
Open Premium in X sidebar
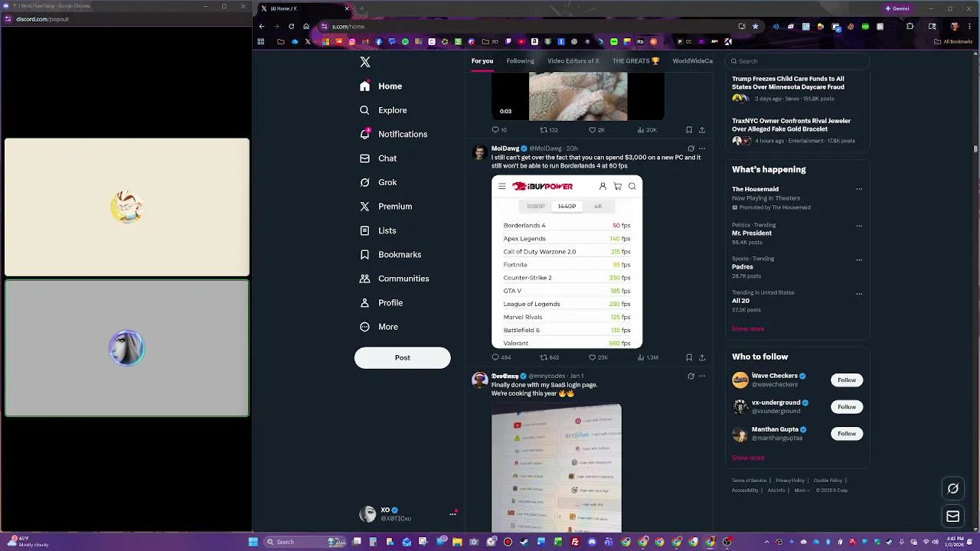tap(386, 207)
